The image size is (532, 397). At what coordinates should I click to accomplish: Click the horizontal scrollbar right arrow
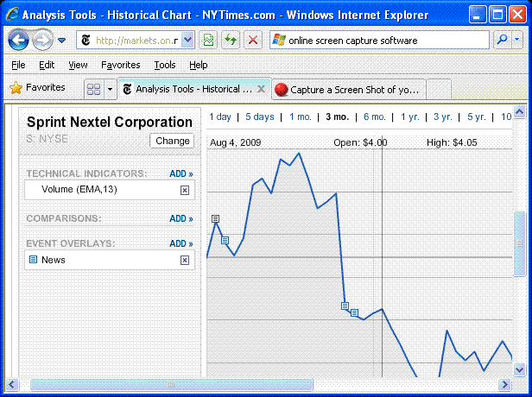click(x=505, y=385)
